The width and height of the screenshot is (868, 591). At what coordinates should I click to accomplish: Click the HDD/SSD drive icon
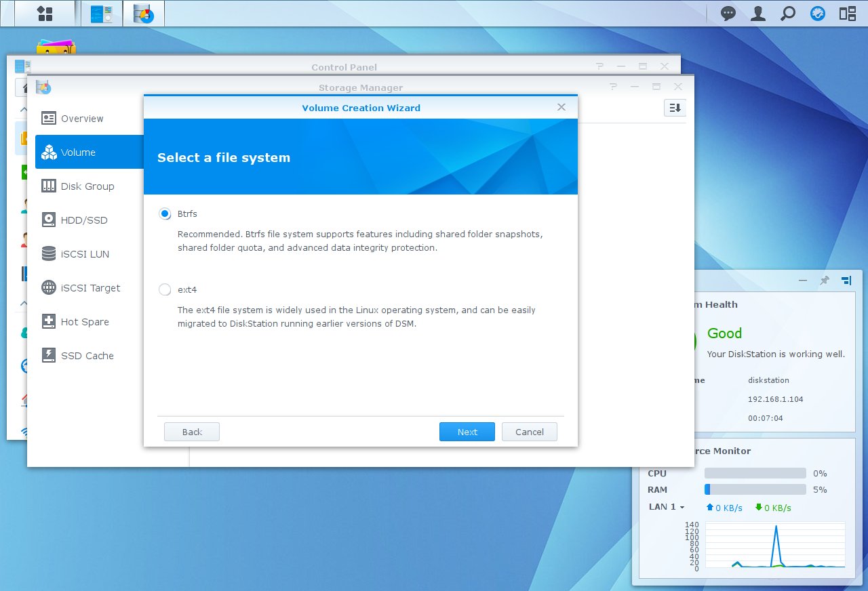[49, 220]
